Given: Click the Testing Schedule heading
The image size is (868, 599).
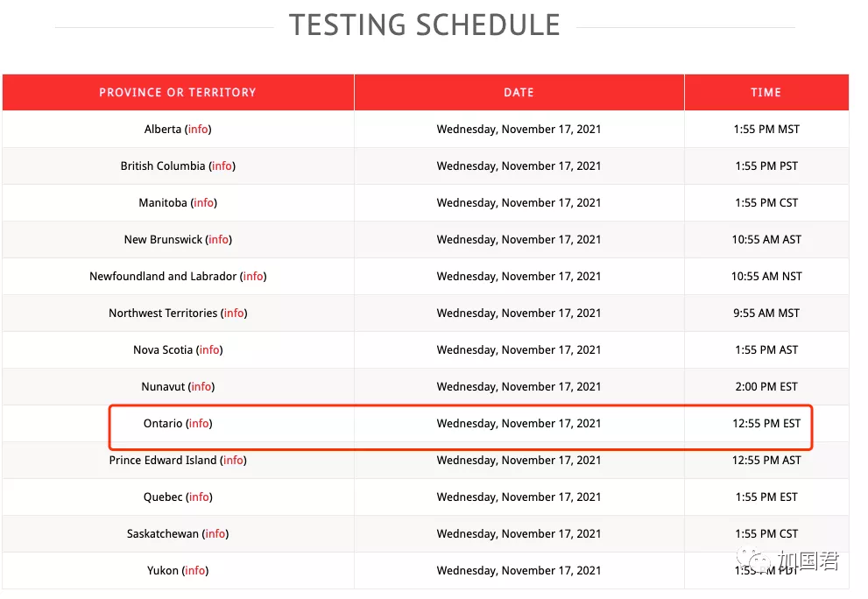Looking at the screenshot, I should 425,25.
